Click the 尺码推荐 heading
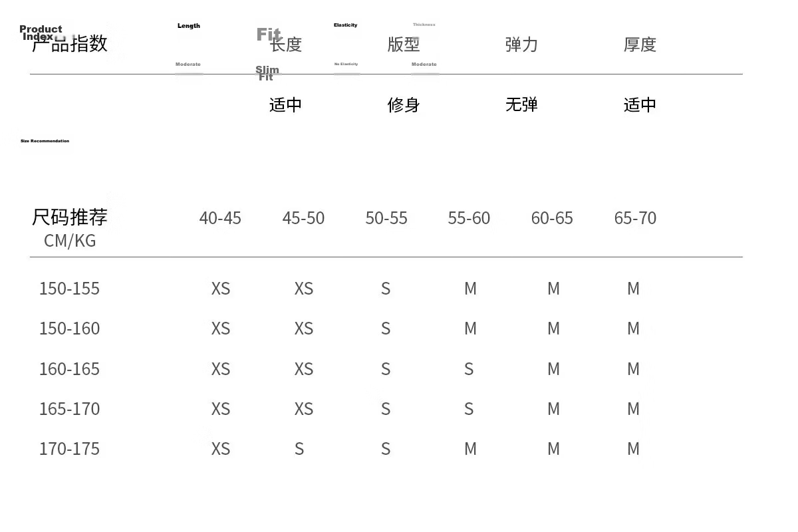The width and height of the screenshot is (798, 532). point(70,217)
